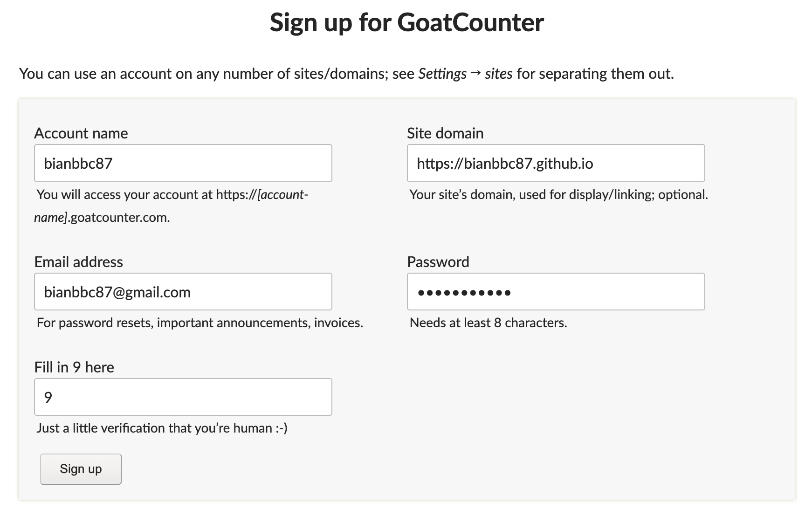Click into the Password field
Screen dimensions: 812x509
(556, 292)
